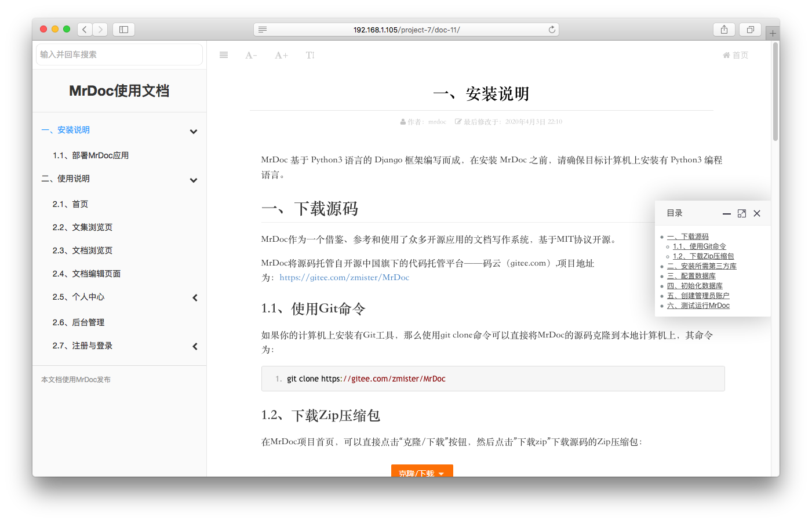Collapse the 一、安装说明 section chevron
The height and width of the screenshot is (523, 812).
[194, 132]
